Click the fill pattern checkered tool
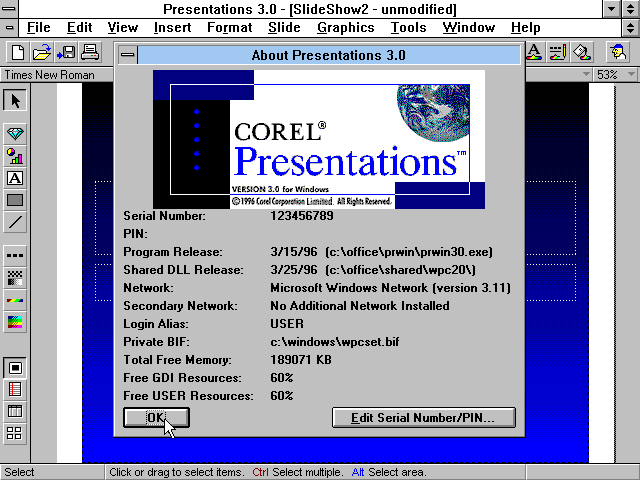The width and height of the screenshot is (640, 480). [15, 278]
